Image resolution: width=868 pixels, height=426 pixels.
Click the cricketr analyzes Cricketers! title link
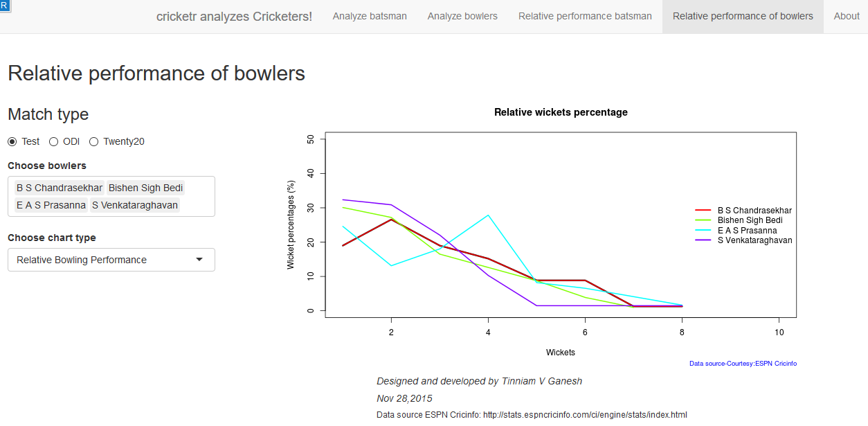pos(234,16)
